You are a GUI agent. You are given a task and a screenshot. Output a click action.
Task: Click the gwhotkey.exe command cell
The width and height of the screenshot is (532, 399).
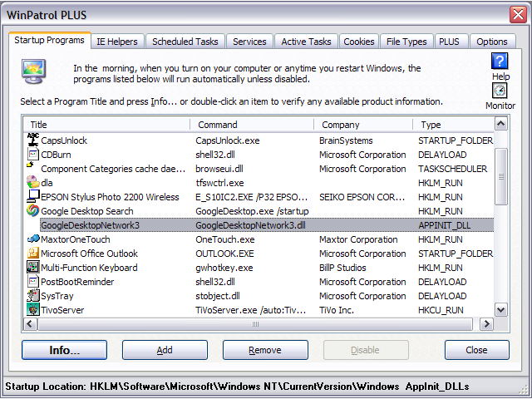click(224, 268)
